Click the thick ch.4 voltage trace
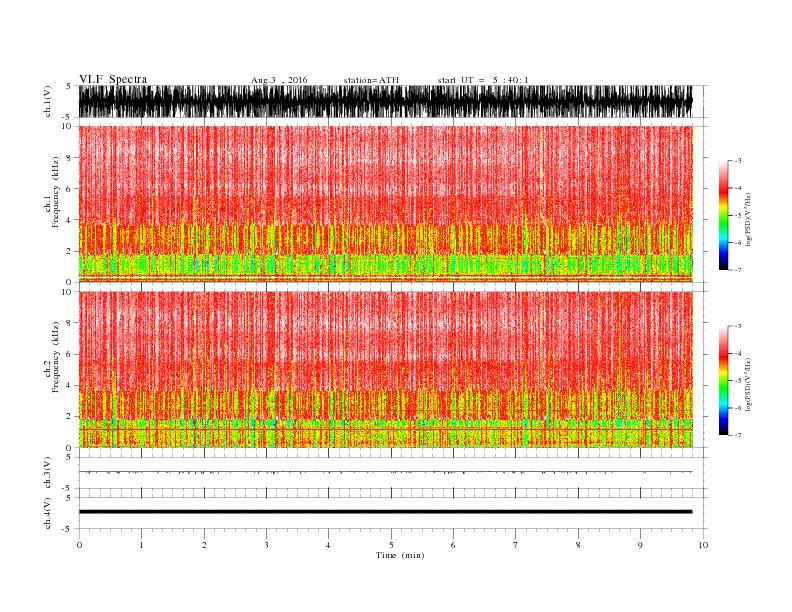 coord(385,512)
